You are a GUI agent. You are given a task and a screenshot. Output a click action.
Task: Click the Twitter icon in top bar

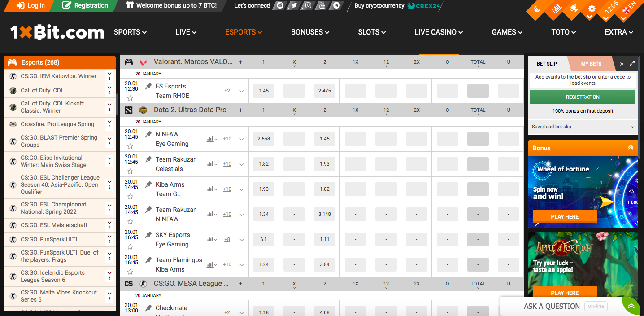coord(294,5)
